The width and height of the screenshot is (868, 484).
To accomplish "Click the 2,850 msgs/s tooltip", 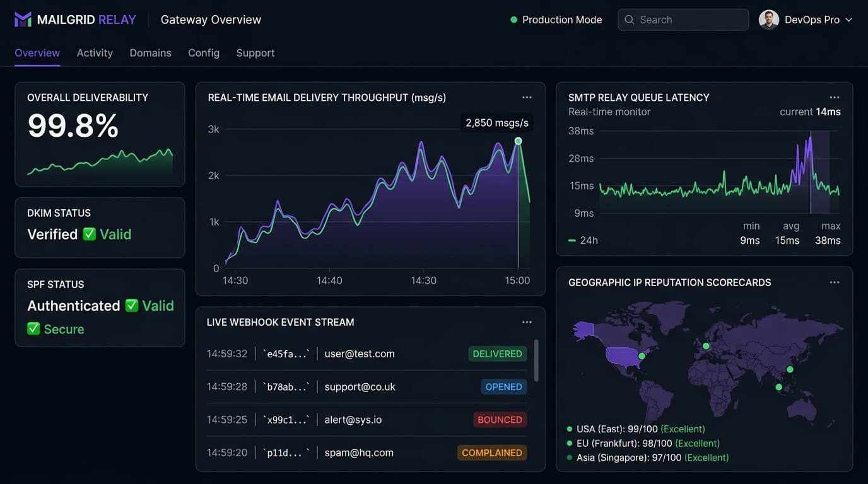I will (x=497, y=122).
